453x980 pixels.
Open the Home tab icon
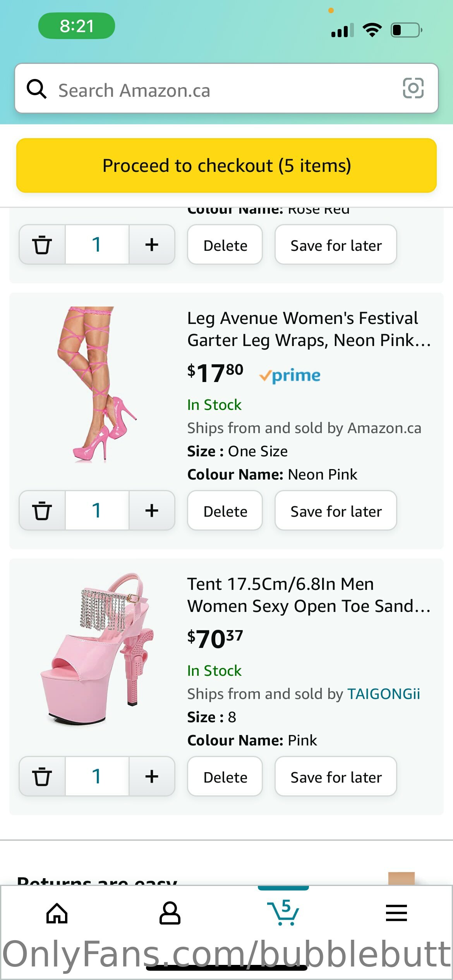click(57, 913)
